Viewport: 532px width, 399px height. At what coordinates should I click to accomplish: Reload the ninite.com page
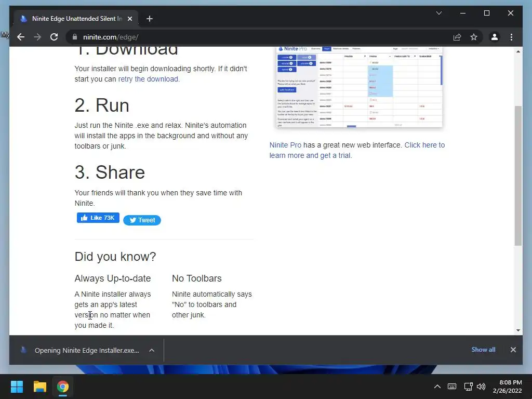pyautogui.click(x=54, y=37)
